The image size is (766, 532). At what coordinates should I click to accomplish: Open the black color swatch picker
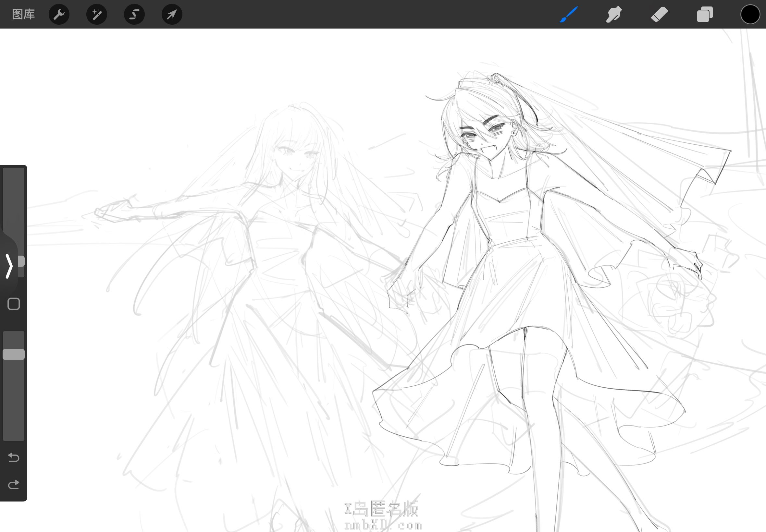pos(750,14)
